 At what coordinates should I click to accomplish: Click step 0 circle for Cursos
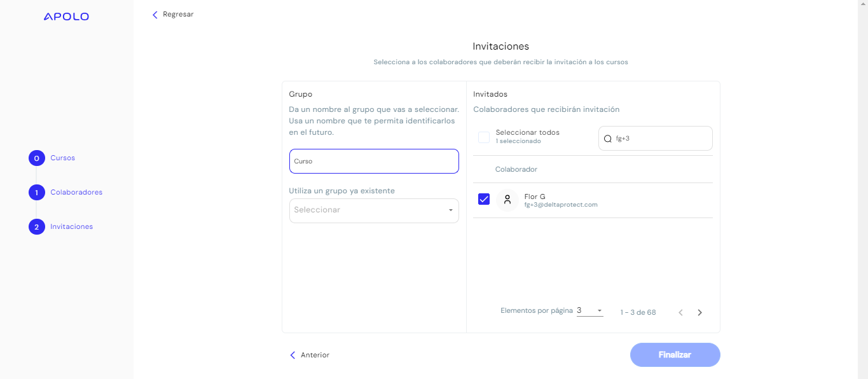(36, 158)
